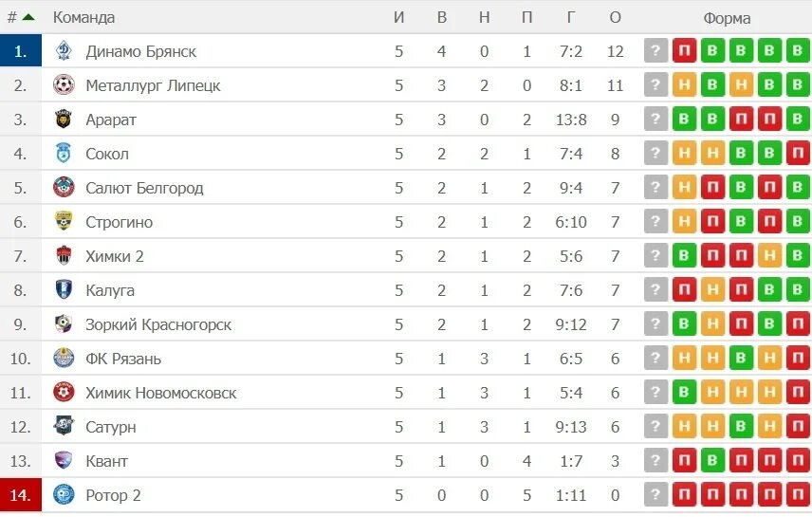Click gray question mark in Динамо Брянск form
Screen dimensions: 812x517
point(655,51)
